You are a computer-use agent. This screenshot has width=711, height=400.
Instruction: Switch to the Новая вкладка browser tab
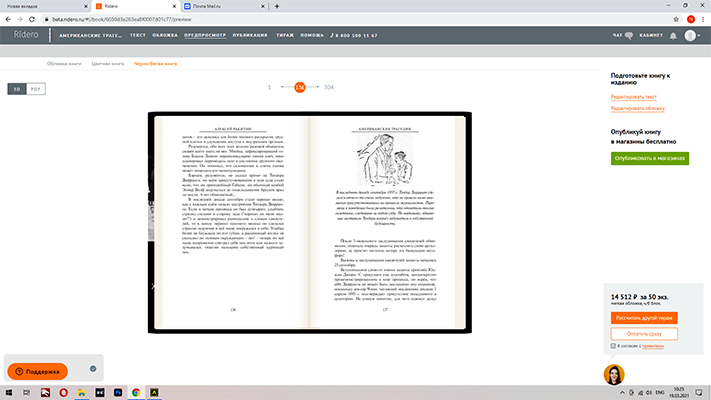(x=45, y=6)
